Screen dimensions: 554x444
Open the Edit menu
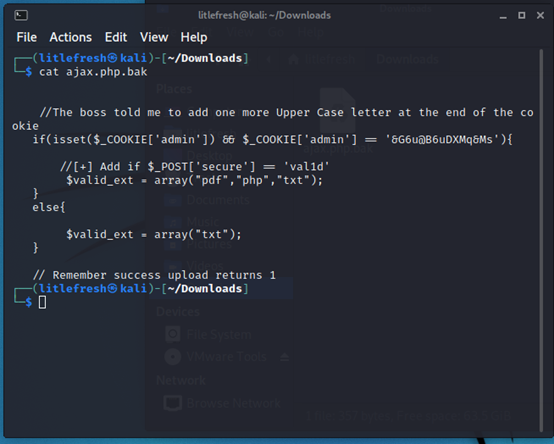tap(116, 37)
